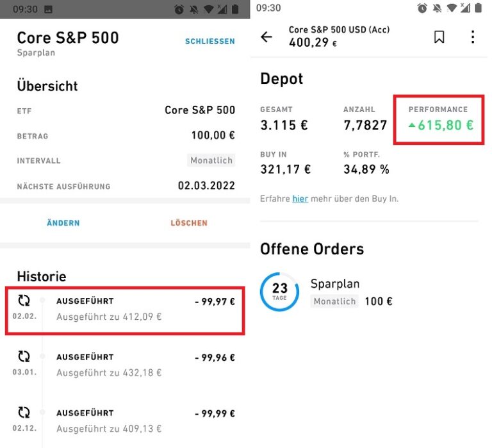Tap recurring icon for 02.02. execution

(24, 301)
